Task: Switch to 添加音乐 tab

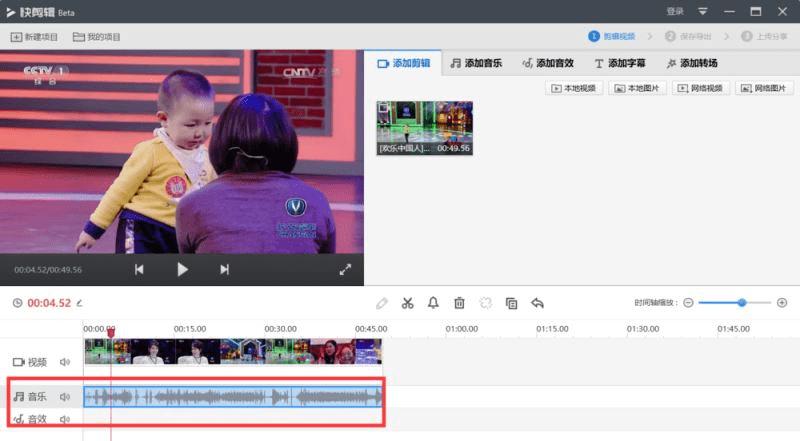Action: [476, 63]
